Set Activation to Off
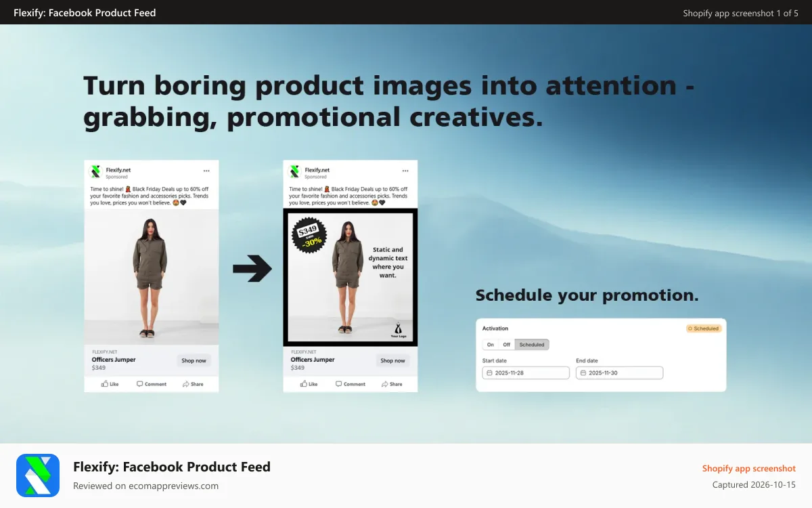Image resolution: width=812 pixels, height=508 pixels. click(x=507, y=345)
